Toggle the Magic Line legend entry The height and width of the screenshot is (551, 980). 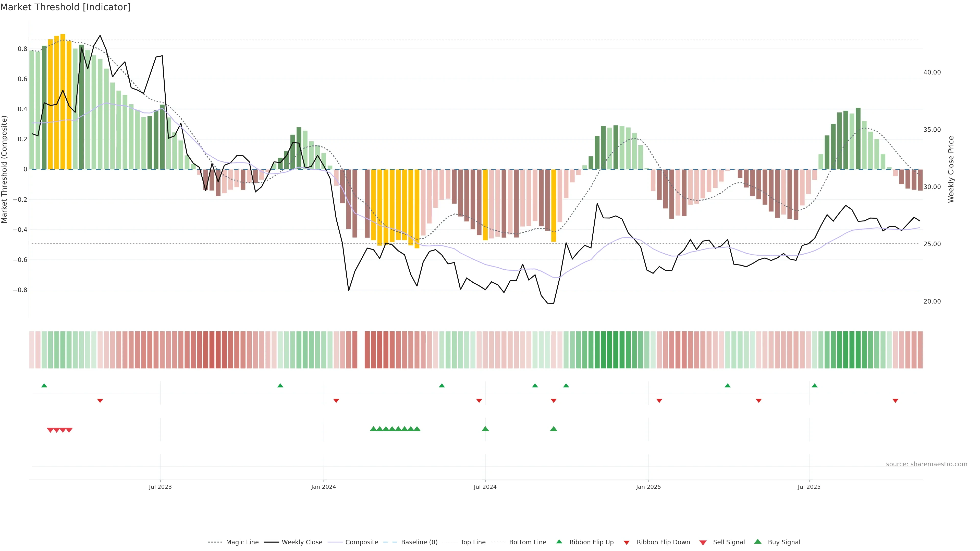[x=242, y=542]
